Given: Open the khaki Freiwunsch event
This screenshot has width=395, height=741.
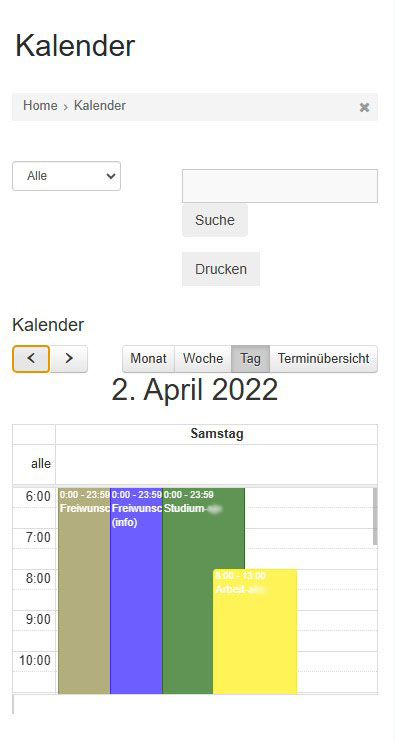Looking at the screenshot, I should click(x=84, y=591).
